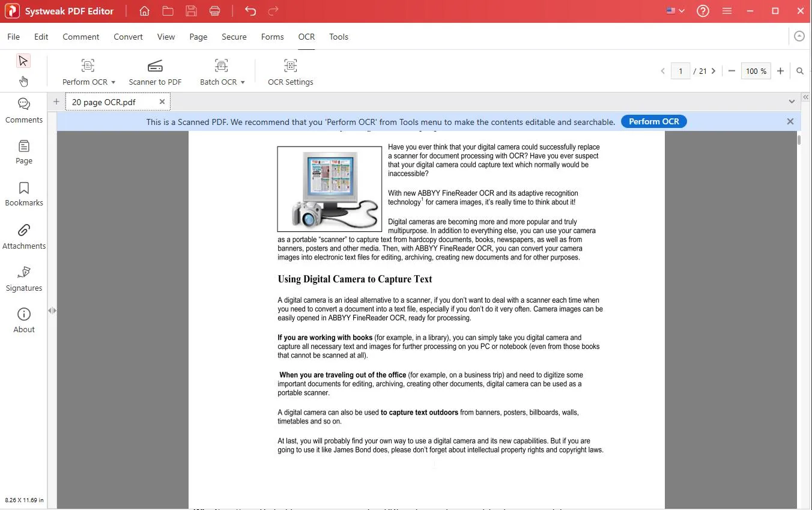Open the Secure tab

click(234, 37)
